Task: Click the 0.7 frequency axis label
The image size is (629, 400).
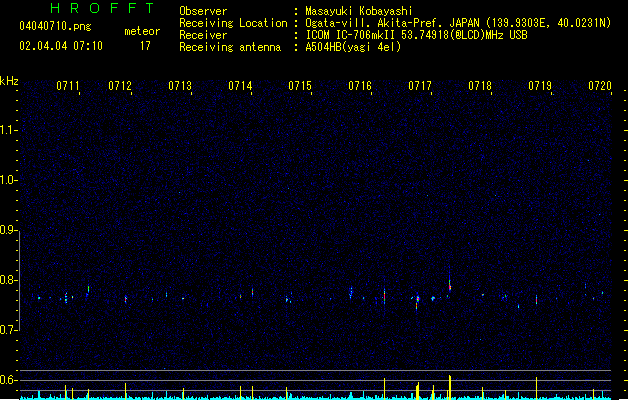Action: tap(7, 330)
